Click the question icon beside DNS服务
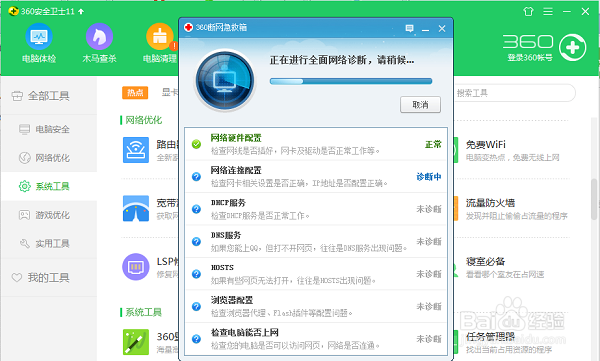600x361 pixels. click(196, 242)
